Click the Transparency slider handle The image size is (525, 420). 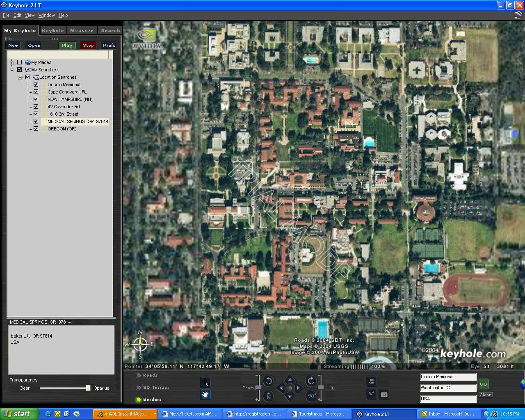pyautogui.click(x=88, y=388)
